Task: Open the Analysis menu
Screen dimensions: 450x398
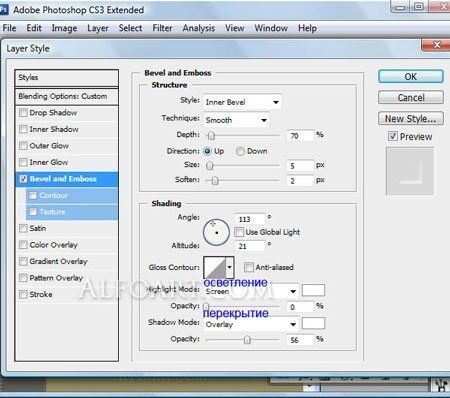Action: pos(199,28)
